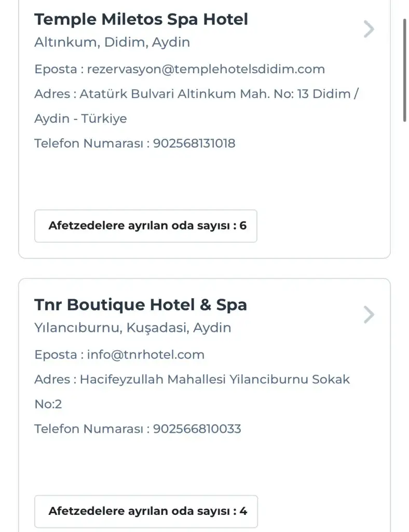Click location text Altınkum, Didim, Aydin

click(112, 43)
